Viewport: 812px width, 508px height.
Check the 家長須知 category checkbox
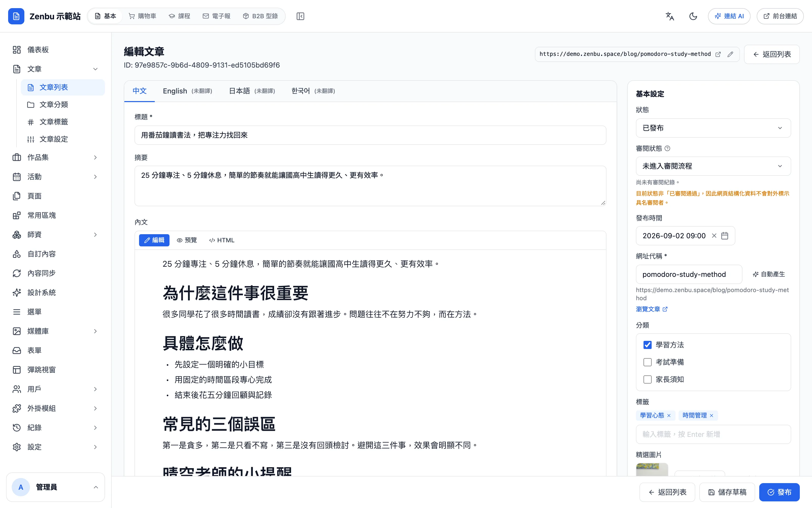(647, 379)
